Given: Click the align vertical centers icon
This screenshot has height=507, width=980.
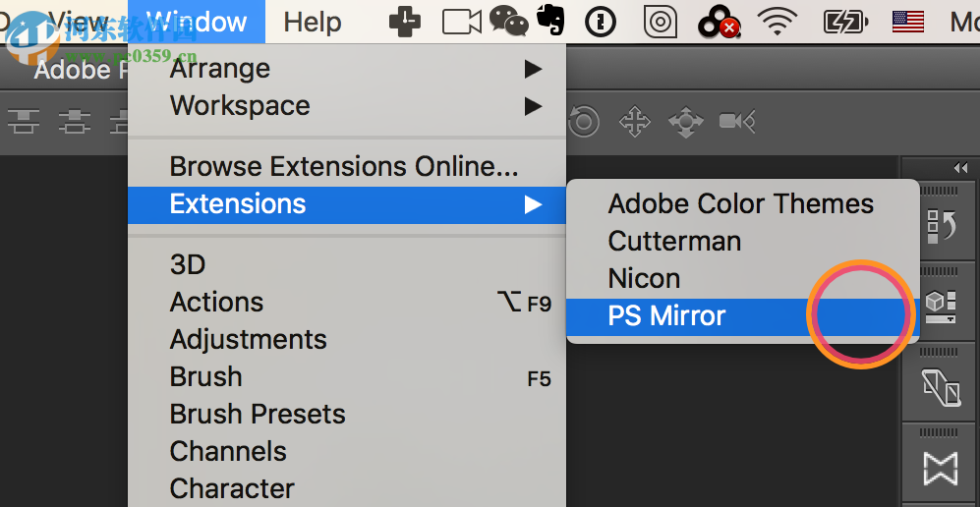Looking at the screenshot, I should (75, 121).
